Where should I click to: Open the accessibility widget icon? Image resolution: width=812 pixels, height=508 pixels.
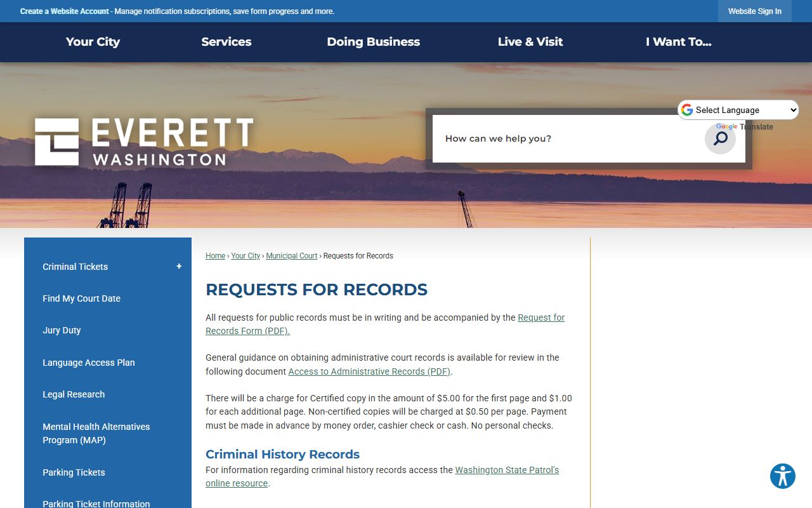pos(783,476)
